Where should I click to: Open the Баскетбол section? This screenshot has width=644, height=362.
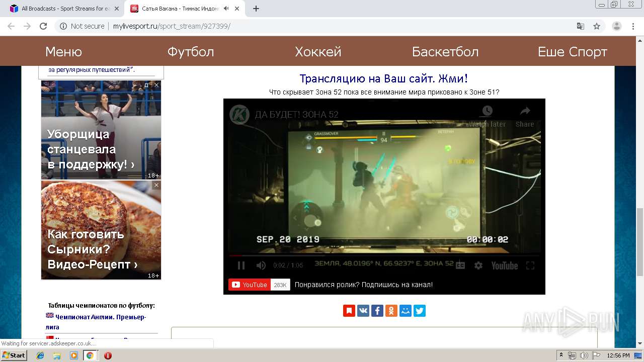coord(445,52)
